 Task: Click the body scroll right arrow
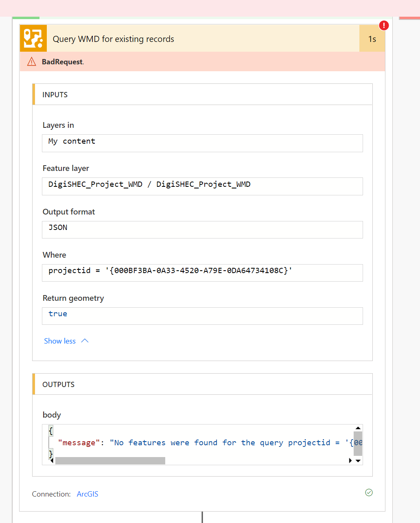click(x=350, y=460)
